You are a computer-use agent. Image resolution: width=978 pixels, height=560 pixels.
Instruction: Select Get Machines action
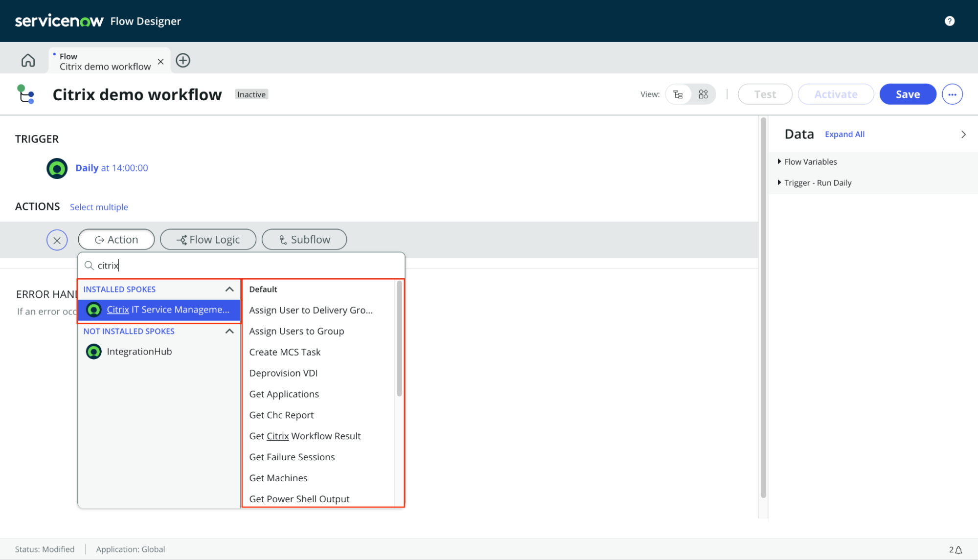coord(278,478)
